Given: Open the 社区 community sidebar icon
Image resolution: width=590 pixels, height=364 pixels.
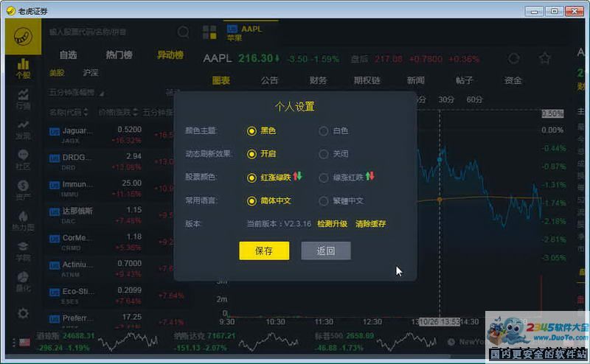Looking at the screenshot, I should [x=23, y=160].
